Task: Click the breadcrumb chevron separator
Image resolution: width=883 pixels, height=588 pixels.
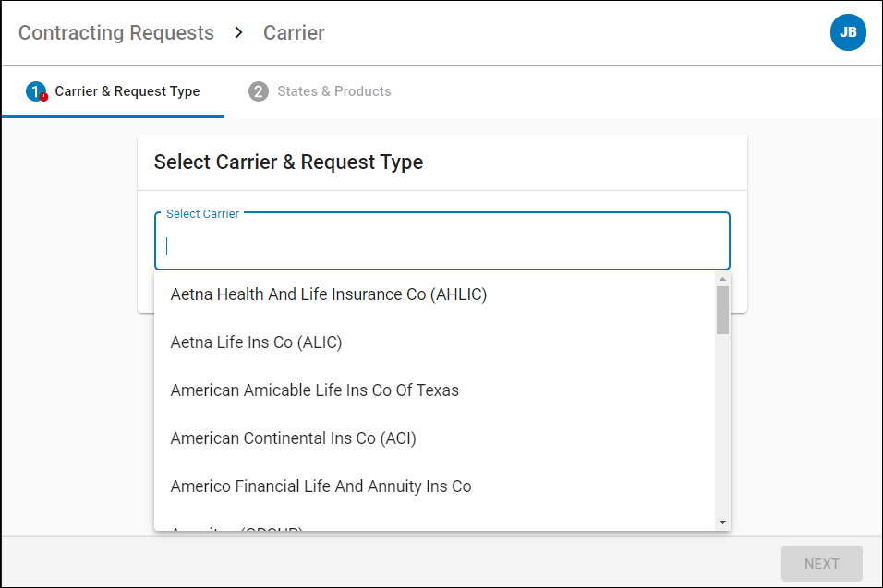Action: click(x=239, y=32)
